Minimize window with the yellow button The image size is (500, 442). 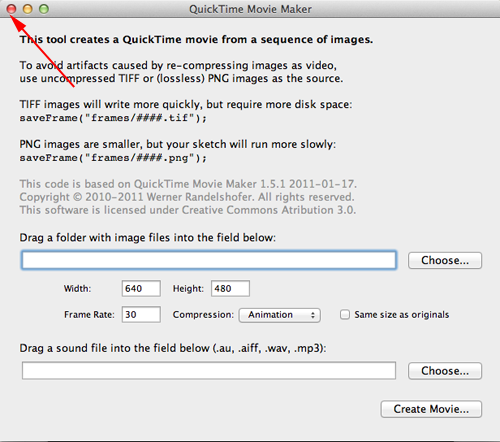coord(28,9)
